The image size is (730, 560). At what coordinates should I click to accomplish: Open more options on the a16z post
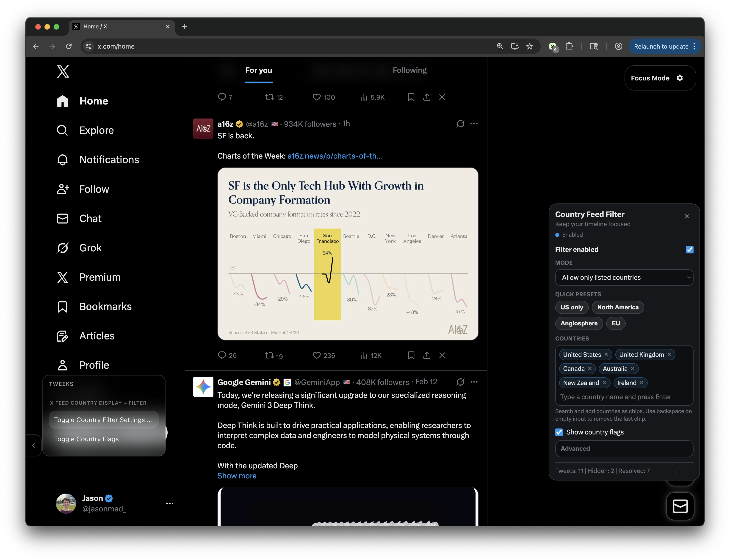click(x=474, y=124)
